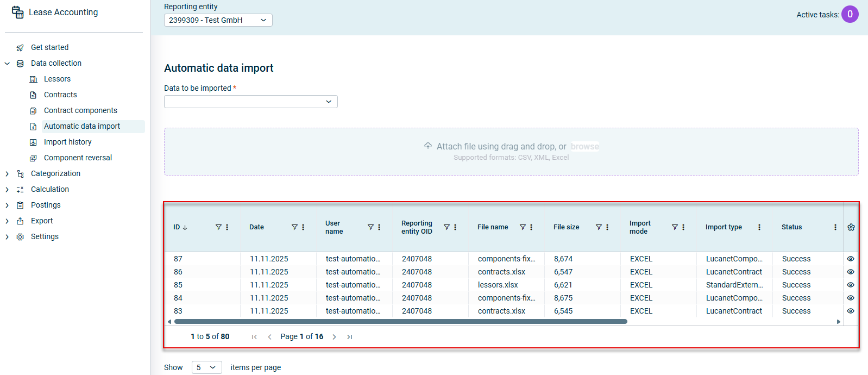Open items per page dropdown
This screenshot has width=868, height=375.
(207, 367)
